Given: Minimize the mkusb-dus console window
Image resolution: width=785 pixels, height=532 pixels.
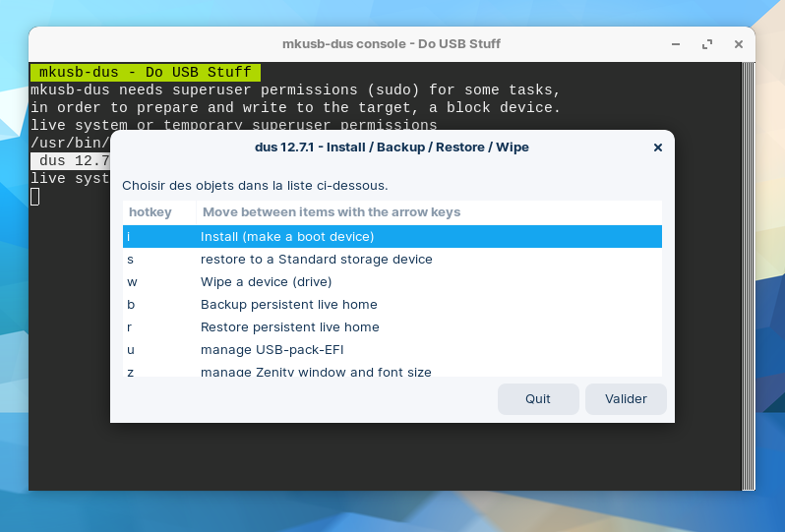Looking at the screenshot, I should [x=676, y=44].
